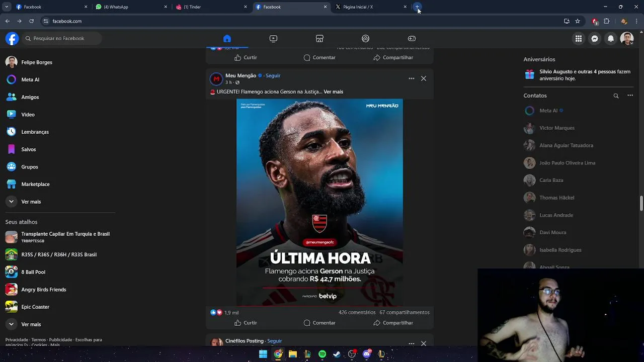Open File Explorer from the taskbar

point(293,354)
